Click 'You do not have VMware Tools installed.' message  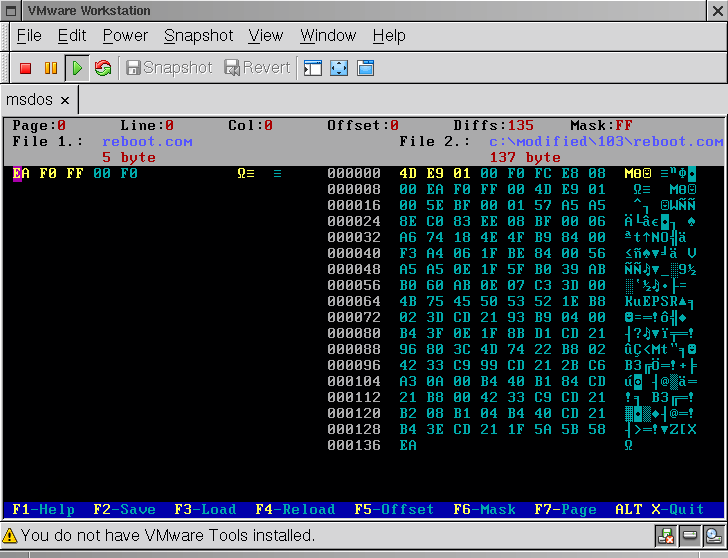pos(168,536)
